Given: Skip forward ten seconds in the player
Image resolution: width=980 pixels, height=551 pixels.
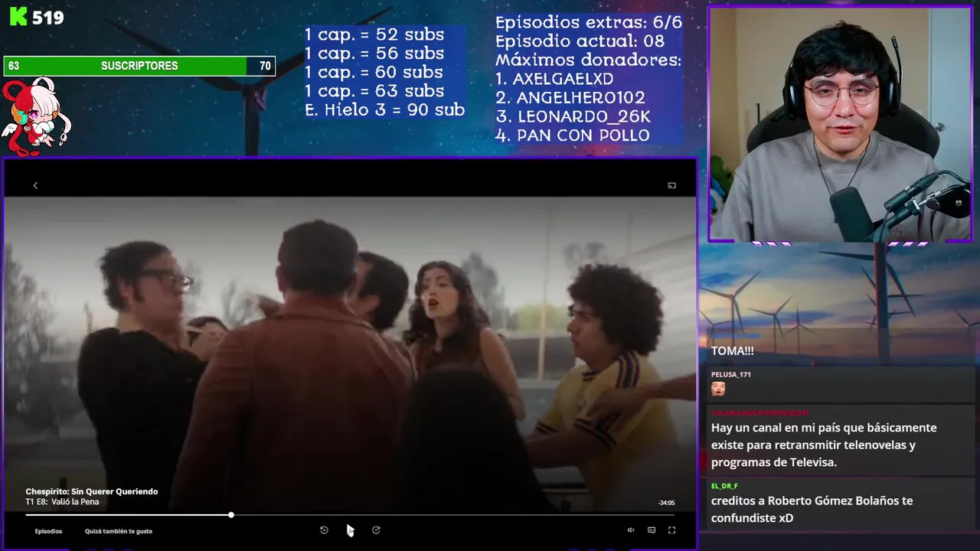Looking at the screenshot, I should (376, 530).
